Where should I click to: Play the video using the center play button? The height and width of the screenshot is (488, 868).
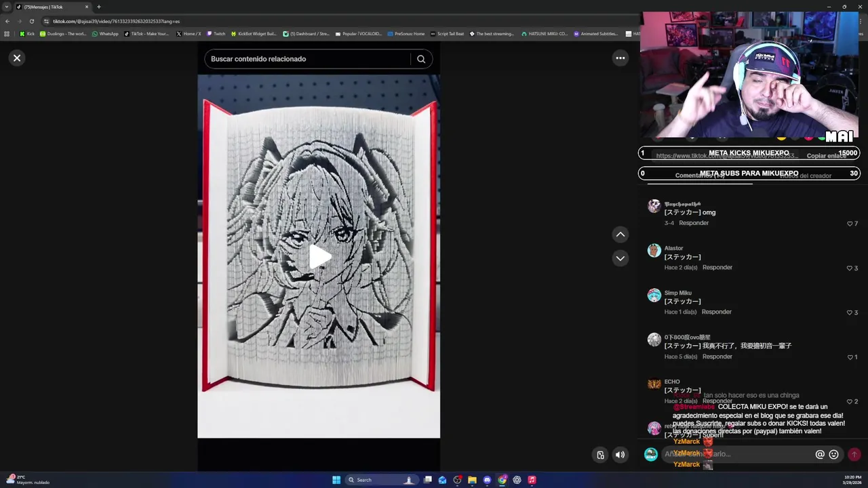[x=319, y=257]
